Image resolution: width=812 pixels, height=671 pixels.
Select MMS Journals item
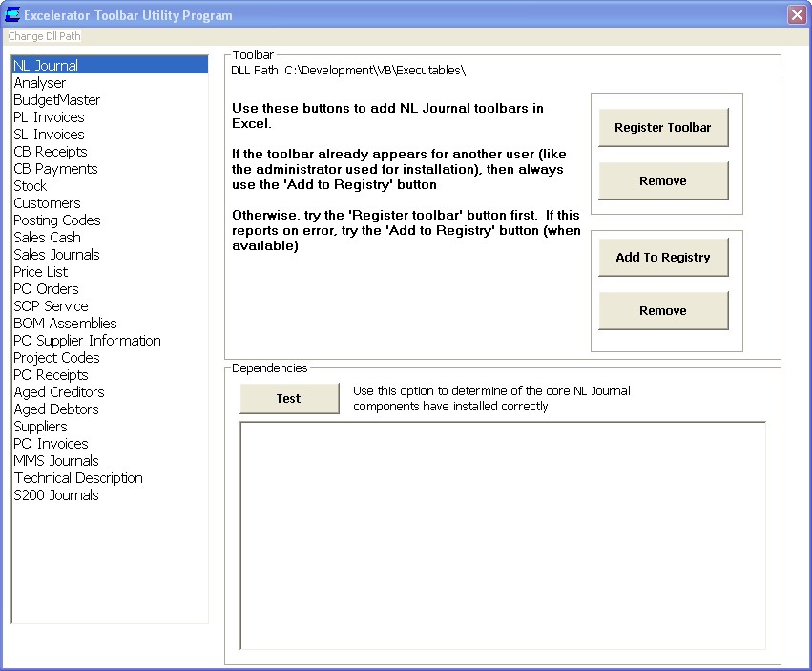pyautogui.click(x=110, y=461)
